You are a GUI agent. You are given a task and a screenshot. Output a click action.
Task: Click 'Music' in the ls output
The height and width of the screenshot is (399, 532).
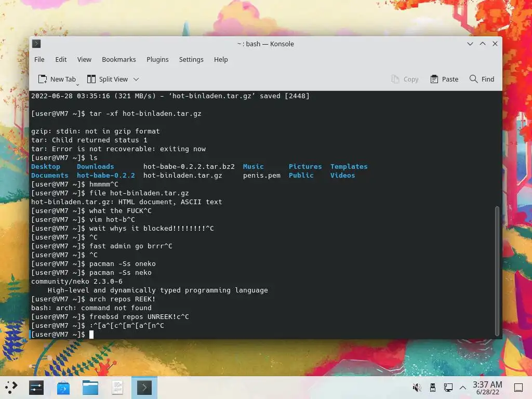[253, 167]
